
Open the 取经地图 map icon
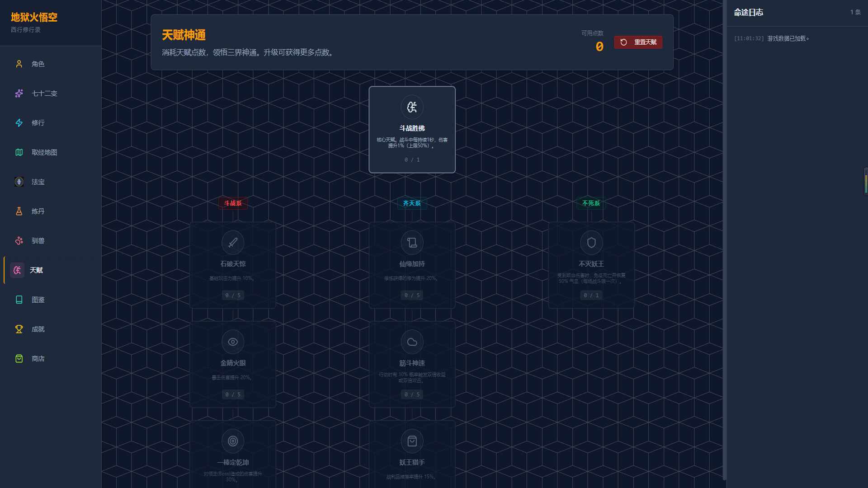pos(19,152)
